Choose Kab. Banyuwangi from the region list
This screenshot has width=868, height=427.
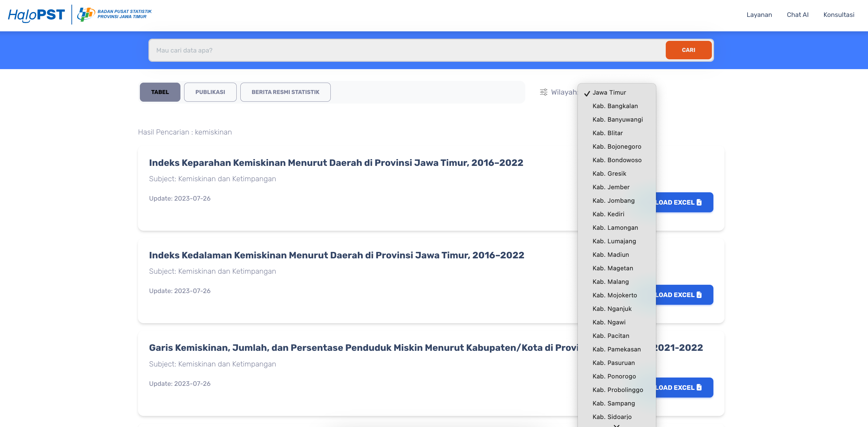[x=617, y=119]
